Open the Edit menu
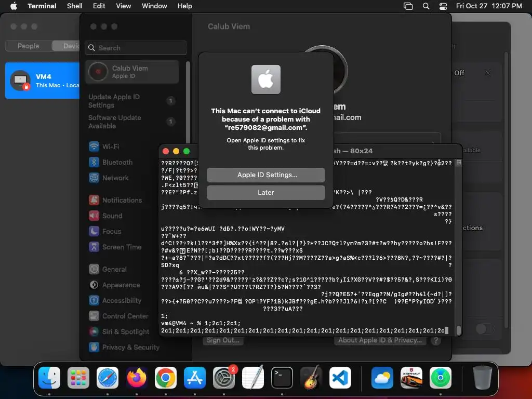The height and width of the screenshot is (399, 532). click(99, 6)
